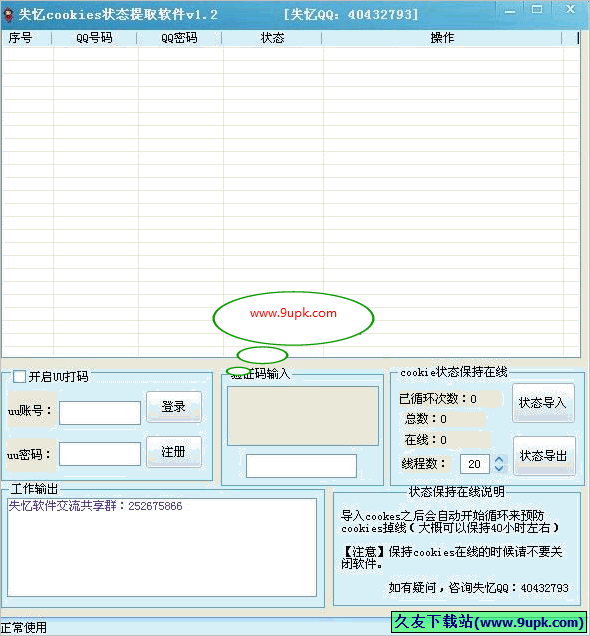Click the 线程数 value field showing 20
This screenshot has height=636, width=590.
point(474,464)
